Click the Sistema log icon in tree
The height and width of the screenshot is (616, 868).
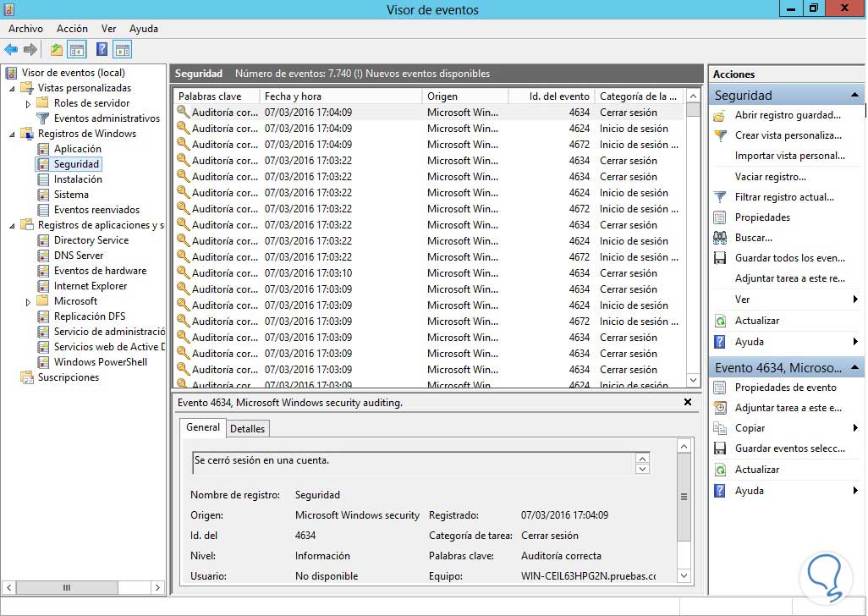pos(43,195)
